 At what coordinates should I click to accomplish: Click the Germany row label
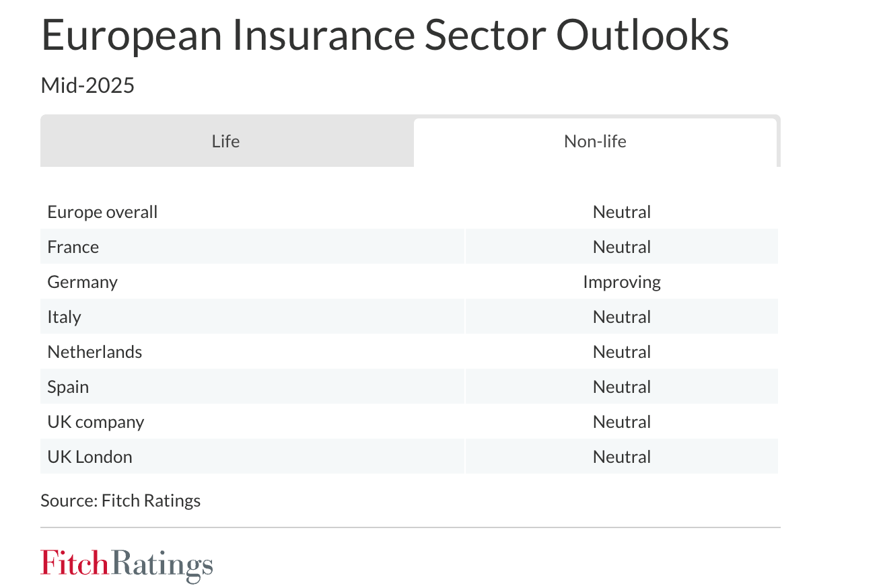click(x=82, y=282)
